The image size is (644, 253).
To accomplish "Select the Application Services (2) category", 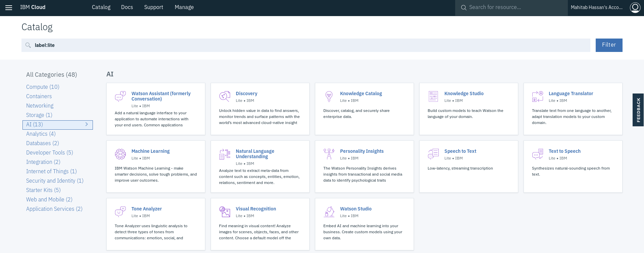I will click(x=54, y=209).
